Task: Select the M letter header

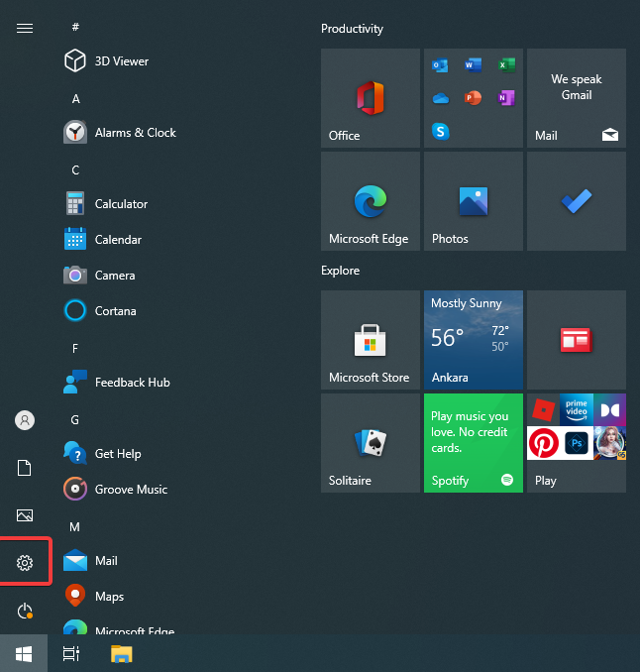Action: click(x=74, y=527)
